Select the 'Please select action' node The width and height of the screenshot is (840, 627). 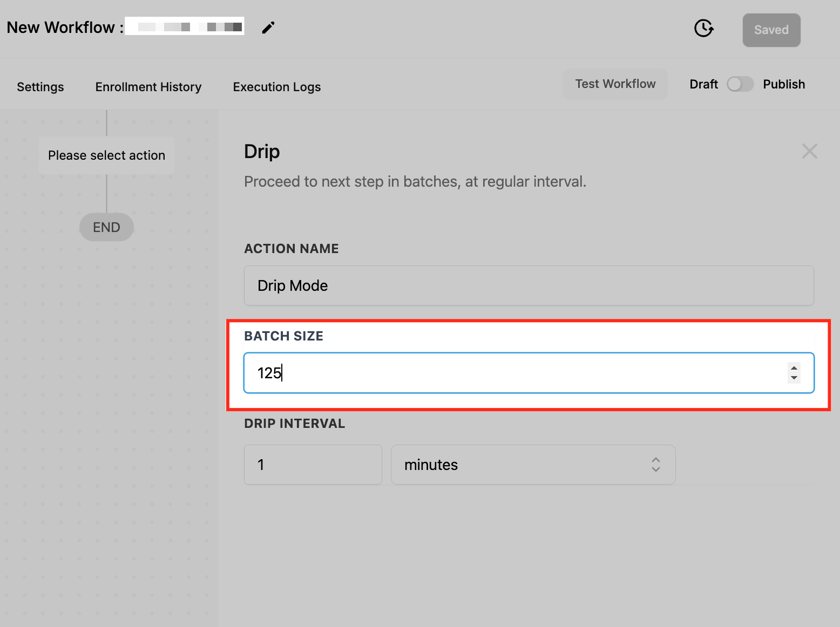tap(106, 155)
